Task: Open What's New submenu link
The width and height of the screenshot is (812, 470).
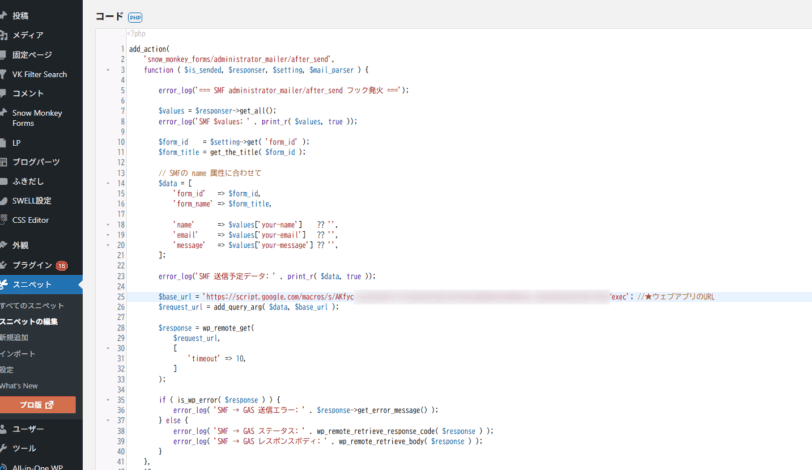Action: pos(19,386)
